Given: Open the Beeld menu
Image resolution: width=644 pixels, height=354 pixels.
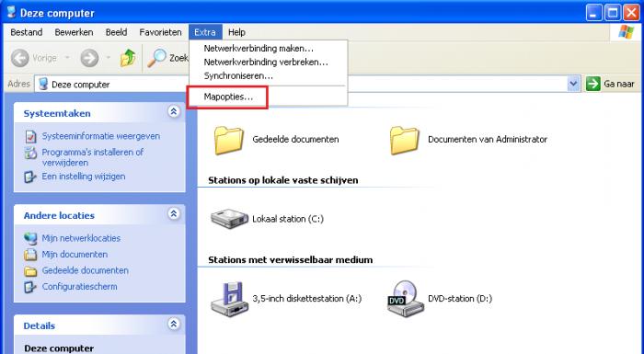Looking at the screenshot, I should [116, 32].
